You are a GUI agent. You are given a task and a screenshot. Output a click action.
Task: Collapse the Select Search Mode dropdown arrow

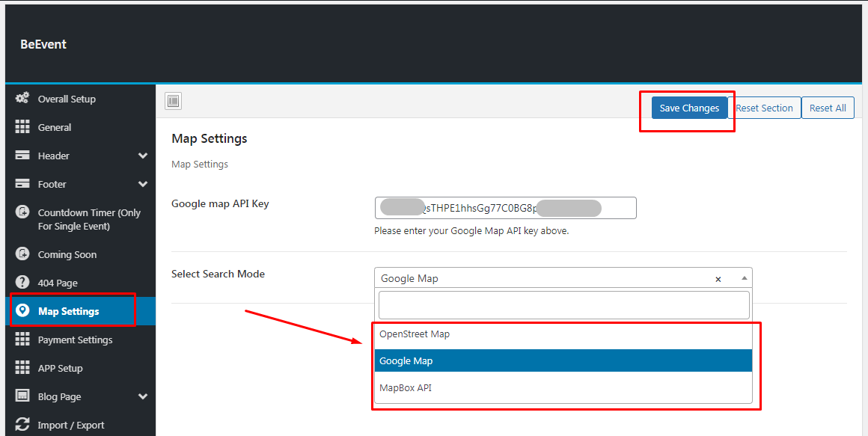pyautogui.click(x=745, y=278)
